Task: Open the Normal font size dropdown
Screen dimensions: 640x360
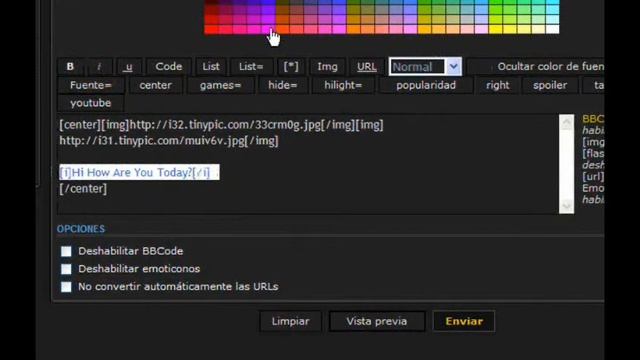Action: 425,67
